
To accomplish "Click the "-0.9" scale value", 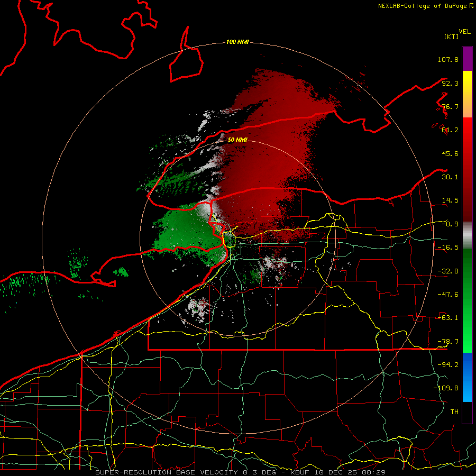I will coord(450,224).
